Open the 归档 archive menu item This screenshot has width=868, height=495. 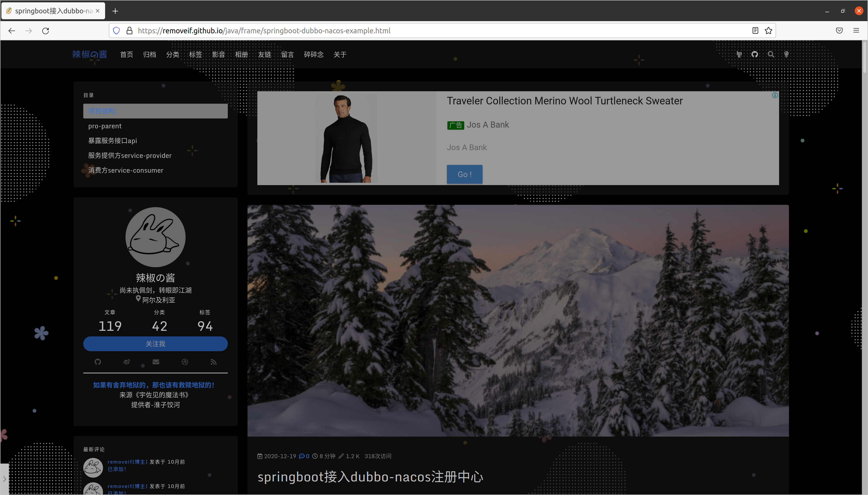click(x=149, y=54)
